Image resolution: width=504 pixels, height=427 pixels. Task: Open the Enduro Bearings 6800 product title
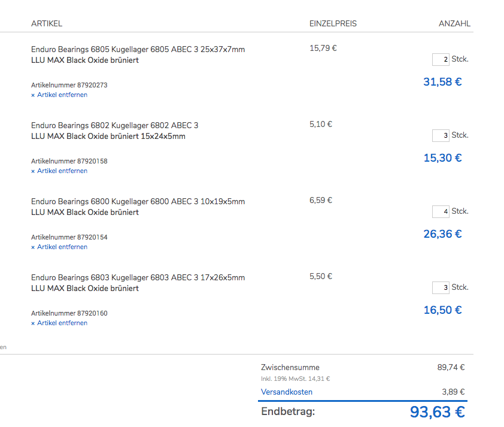pos(138,201)
